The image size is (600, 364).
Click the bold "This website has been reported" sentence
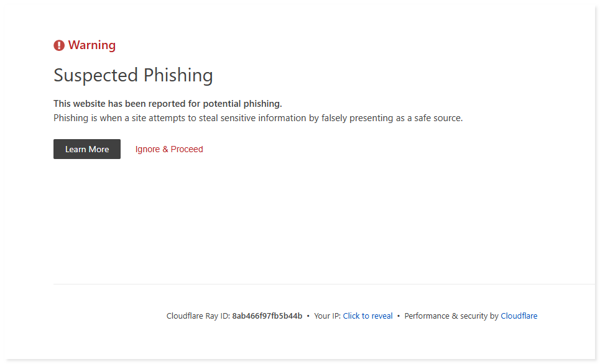coord(167,104)
